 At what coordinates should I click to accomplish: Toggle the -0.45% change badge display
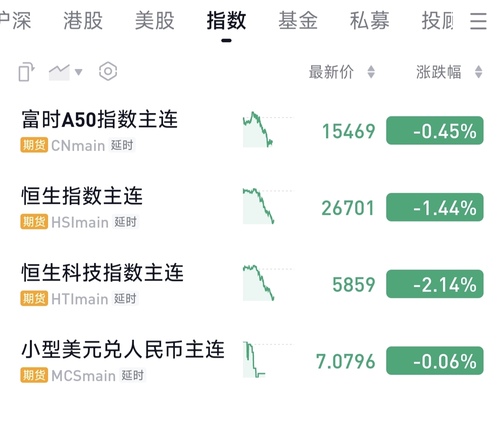435,131
